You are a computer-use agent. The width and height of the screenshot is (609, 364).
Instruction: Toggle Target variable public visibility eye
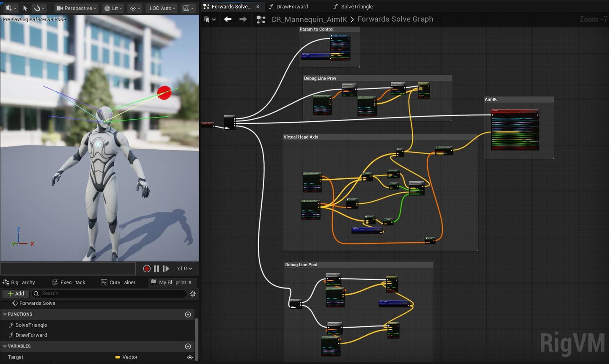190,357
